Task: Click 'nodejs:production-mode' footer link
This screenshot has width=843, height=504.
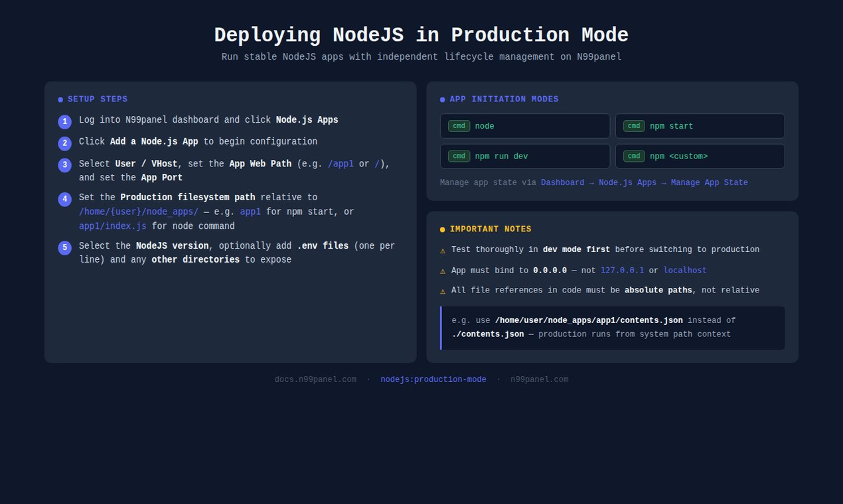Action: (x=433, y=379)
